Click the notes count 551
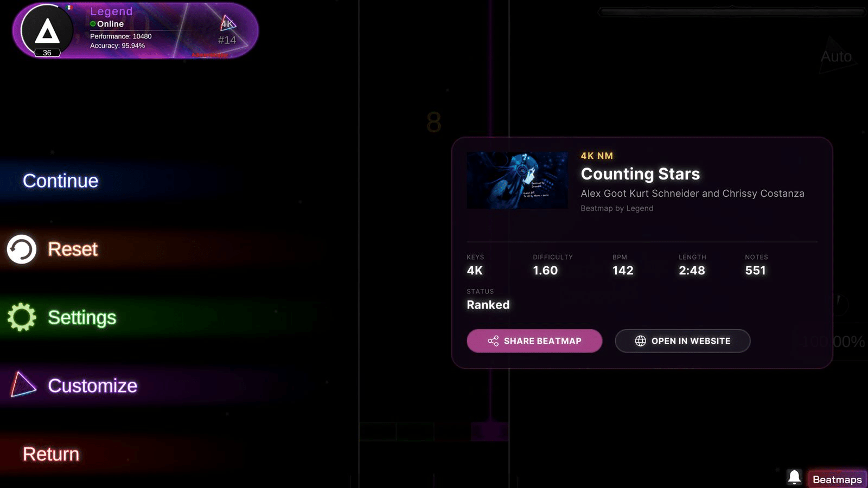Image resolution: width=868 pixels, height=488 pixels. 755,271
